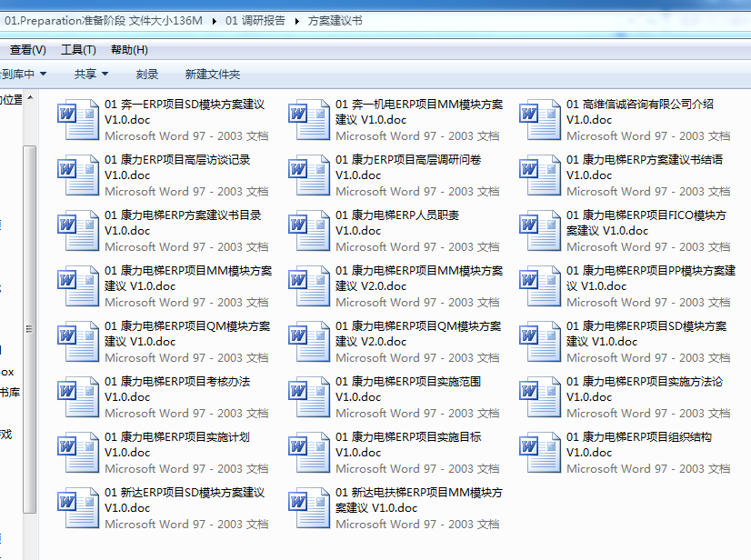Image resolution: width=751 pixels, height=560 pixels.
Task: Click Word icon of 康力电梯ERP方案建议书目录 V1.0.doc
Action: (x=78, y=230)
